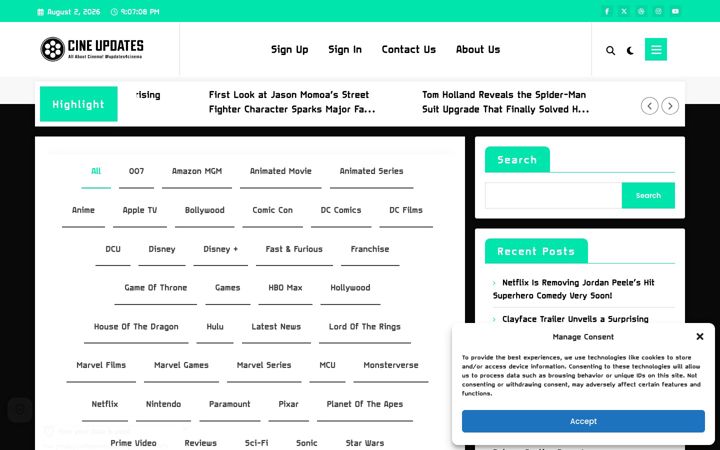
Task: Open Game Of Throne category
Action: coord(156,288)
